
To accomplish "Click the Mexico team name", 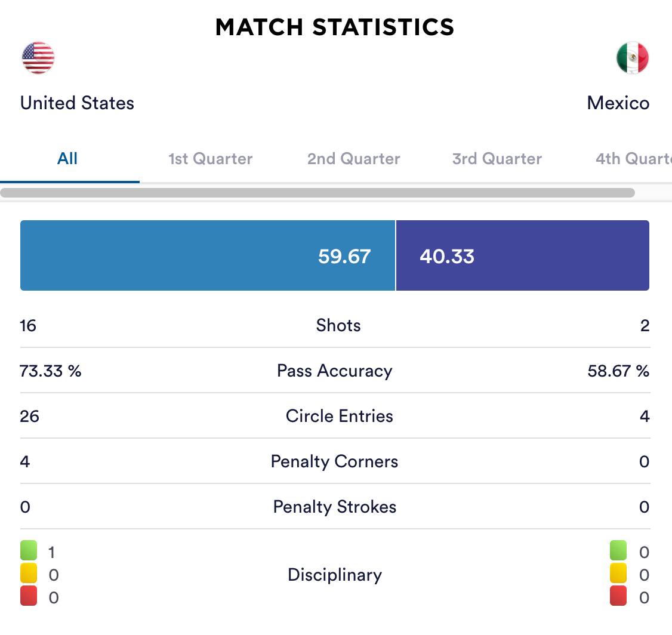I will pos(618,103).
